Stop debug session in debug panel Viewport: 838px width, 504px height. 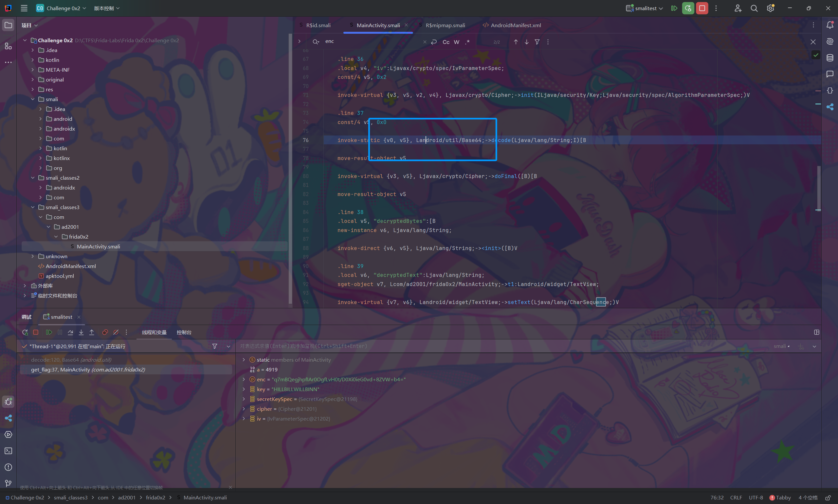click(36, 332)
